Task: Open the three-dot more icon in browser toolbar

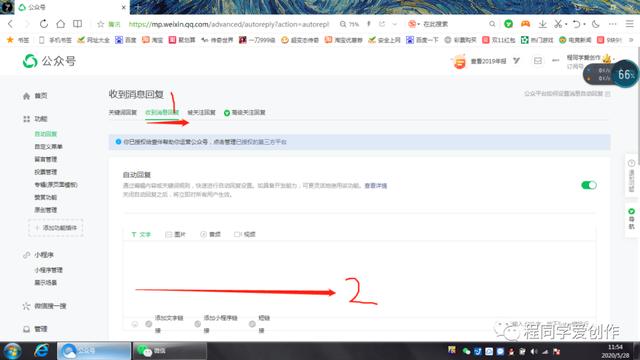Action: (613, 24)
